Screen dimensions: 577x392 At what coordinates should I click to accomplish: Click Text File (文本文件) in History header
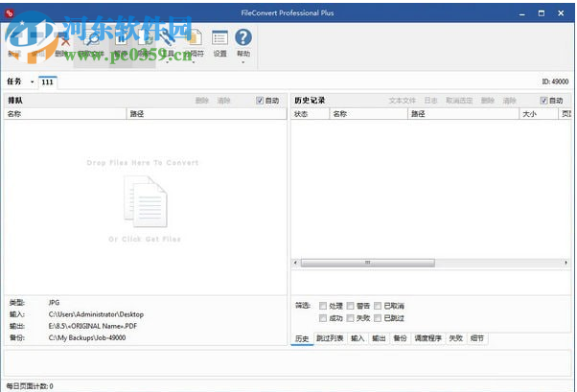[403, 101]
